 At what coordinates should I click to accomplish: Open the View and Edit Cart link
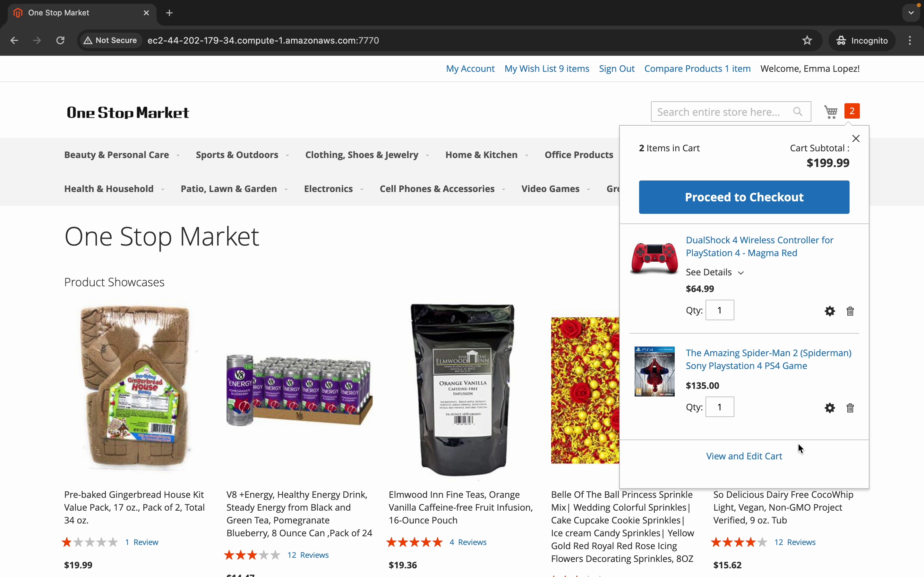pos(744,456)
